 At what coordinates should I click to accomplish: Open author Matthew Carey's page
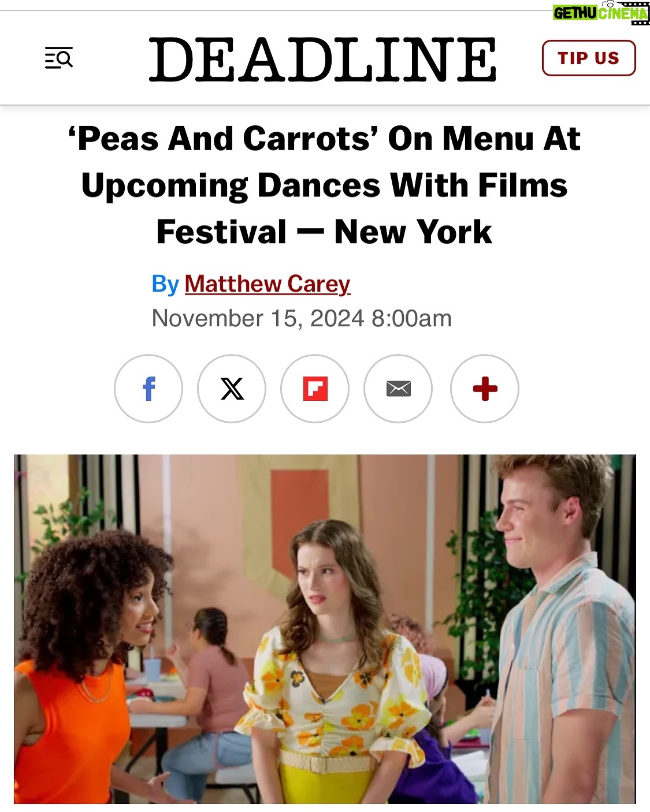[268, 284]
